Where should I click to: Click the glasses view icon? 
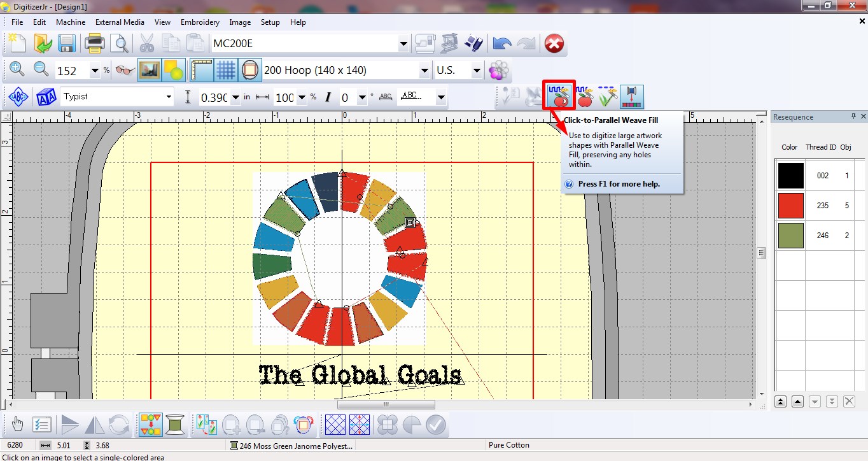click(x=125, y=70)
